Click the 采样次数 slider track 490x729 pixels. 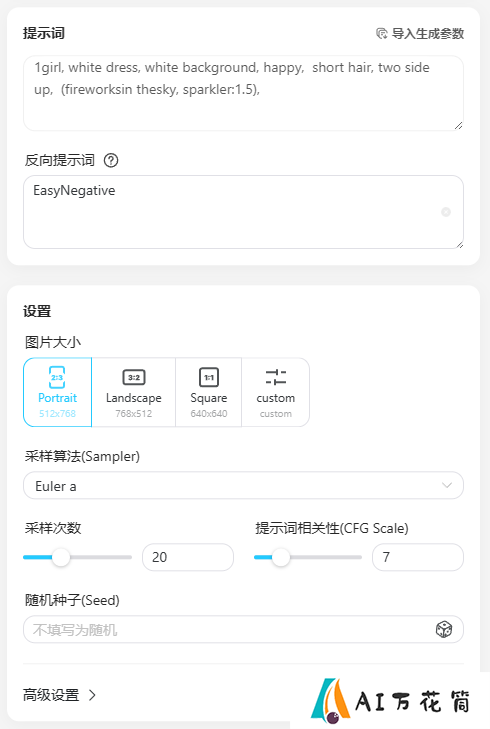pyautogui.click(x=78, y=557)
